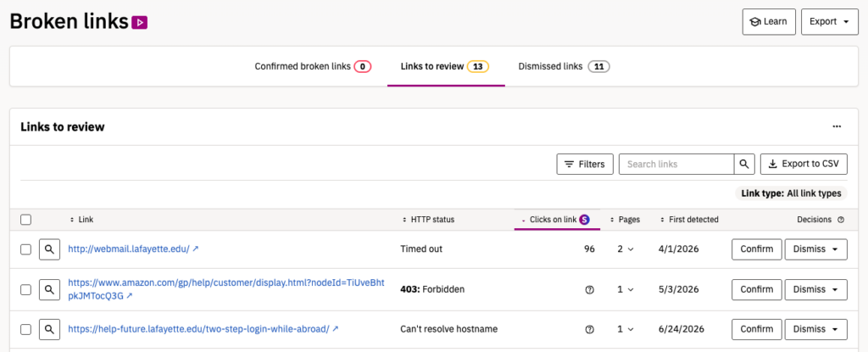868x352 pixels.
Task: Expand pages list for amazon.com row
Action: pyautogui.click(x=626, y=289)
